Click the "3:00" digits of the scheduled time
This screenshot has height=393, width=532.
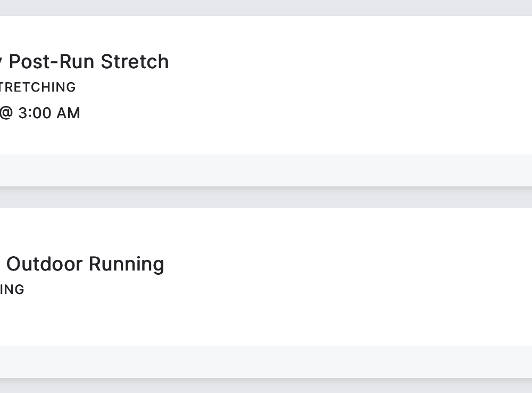(35, 113)
